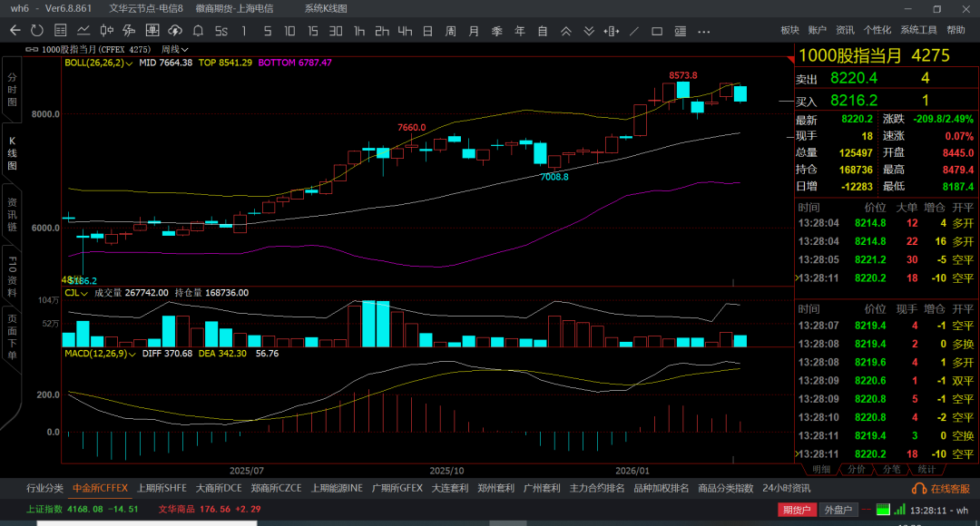Expand the BOLL(26,26,2) indicator dropdown

(x=99, y=63)
